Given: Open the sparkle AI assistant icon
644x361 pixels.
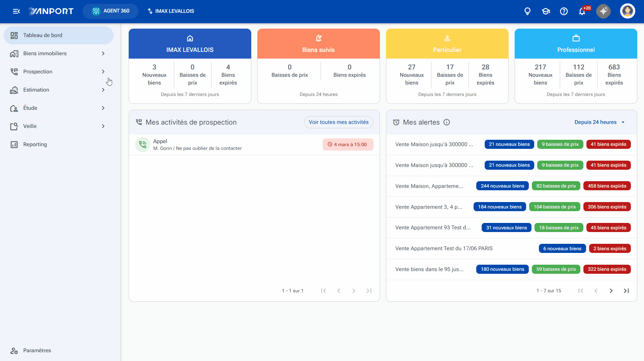Looking at the screenshot, I should point(603,11).
